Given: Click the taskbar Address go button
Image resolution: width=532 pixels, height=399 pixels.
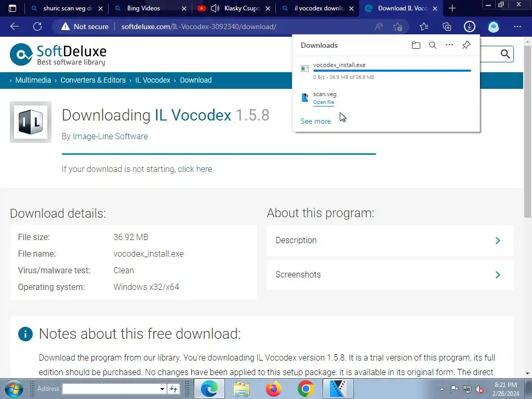Looking at the screenshot, I should coord(174,389).
